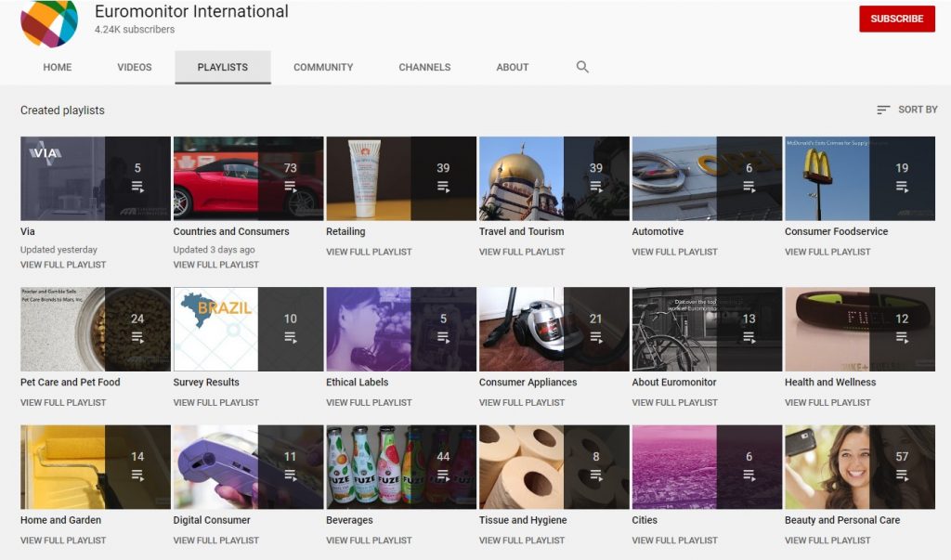The height and width of the screenshot is (560, 951).
Task: Go to the About tab
Action: (x=512, y=68)
